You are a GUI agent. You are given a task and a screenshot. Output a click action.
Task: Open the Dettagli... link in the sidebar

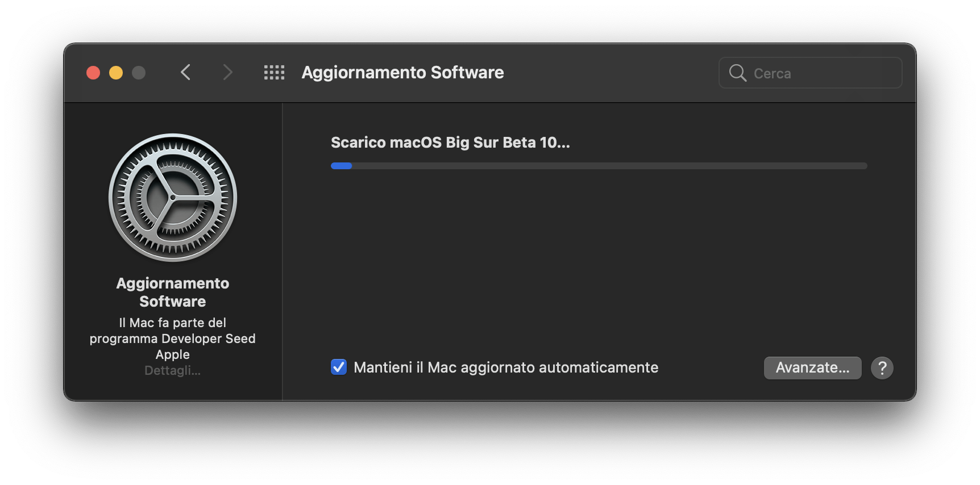(x=172, y=371)
